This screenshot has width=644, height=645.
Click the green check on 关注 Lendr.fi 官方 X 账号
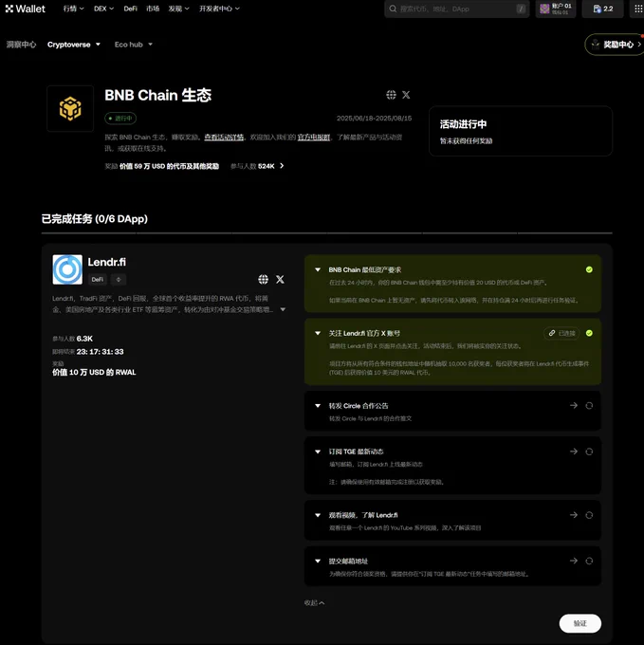coord(589,333)
